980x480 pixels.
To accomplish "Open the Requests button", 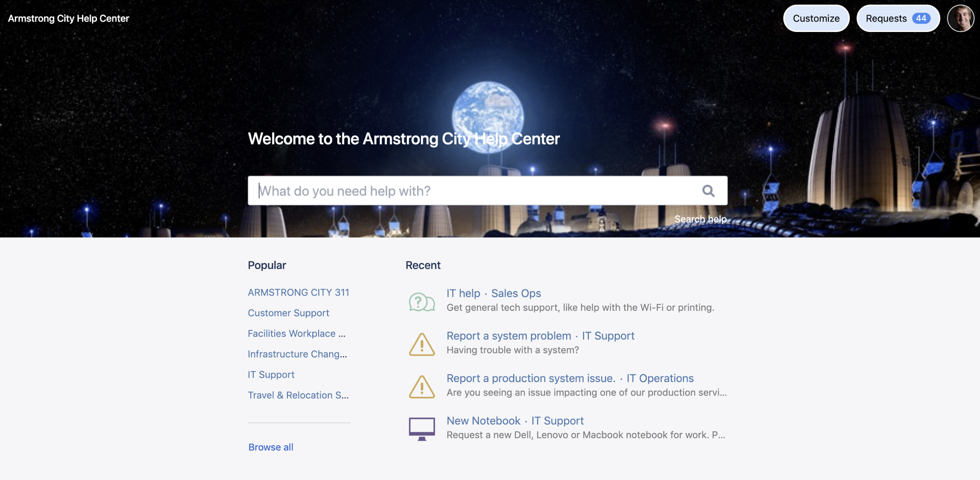I will (898, 18).
